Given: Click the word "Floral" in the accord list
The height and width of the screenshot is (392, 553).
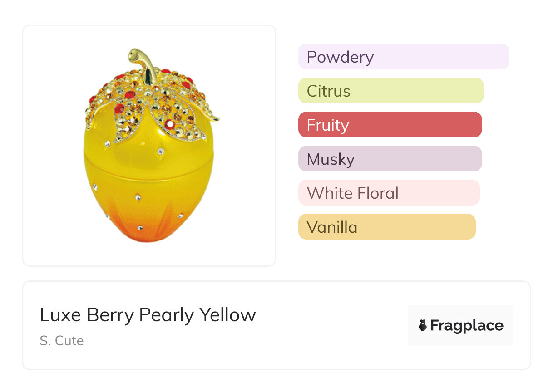Looking at the screenshot, I should (x=376, y=193).
